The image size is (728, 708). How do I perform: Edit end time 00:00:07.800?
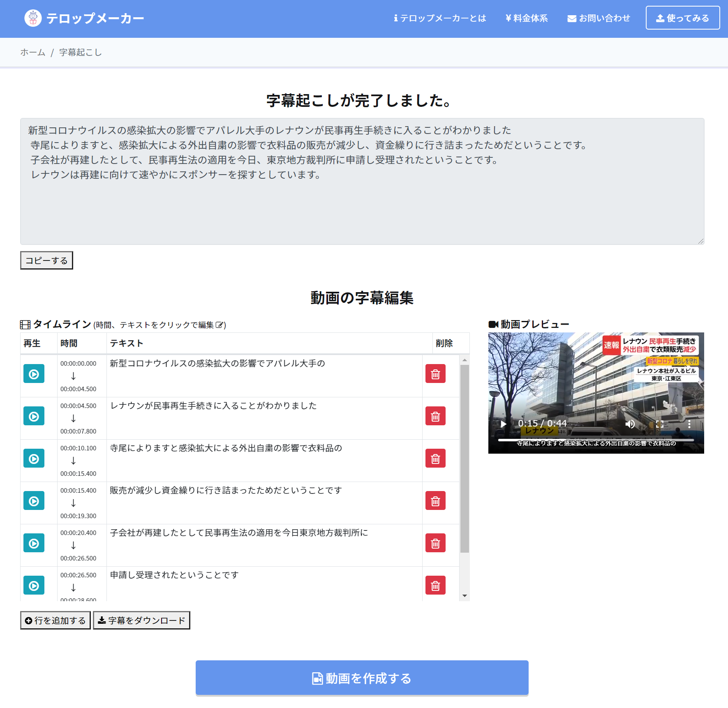(79, 431)
